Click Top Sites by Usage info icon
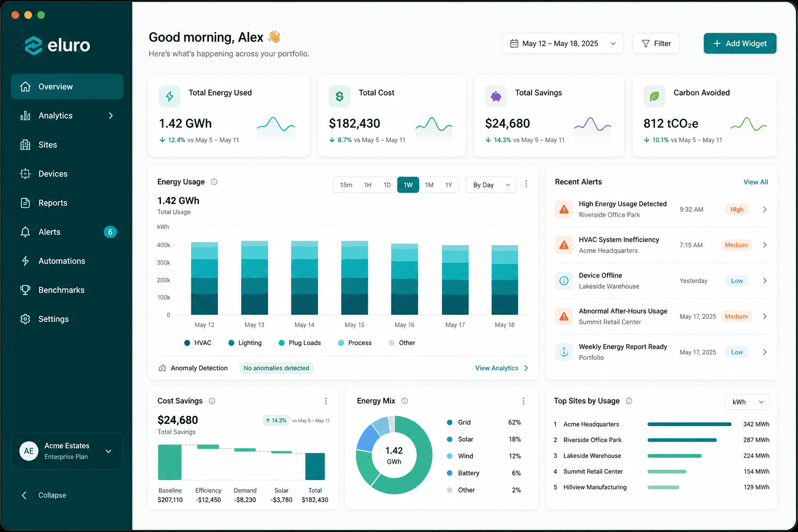The width and height of the screenshot is (798, 532). pos(629,401)
